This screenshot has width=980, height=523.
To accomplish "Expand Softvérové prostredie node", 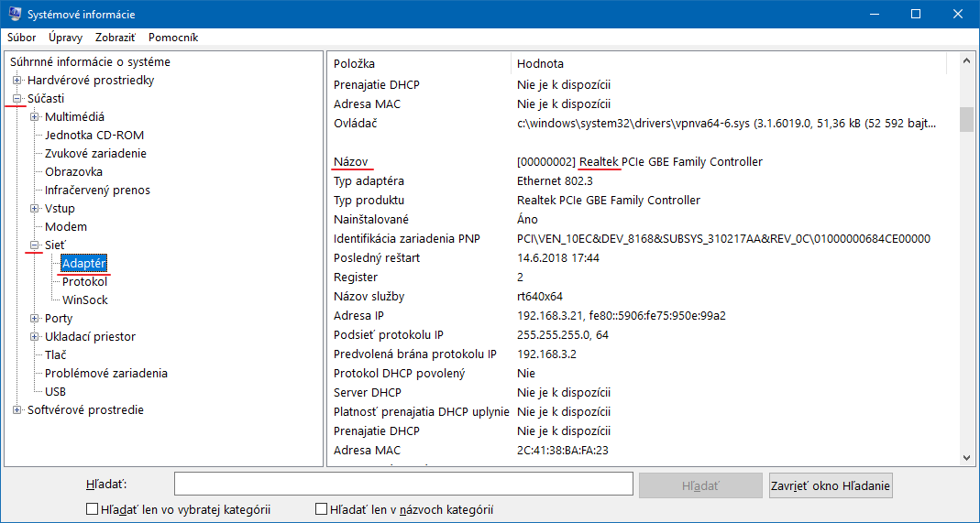I will click(x=17, y=410).
